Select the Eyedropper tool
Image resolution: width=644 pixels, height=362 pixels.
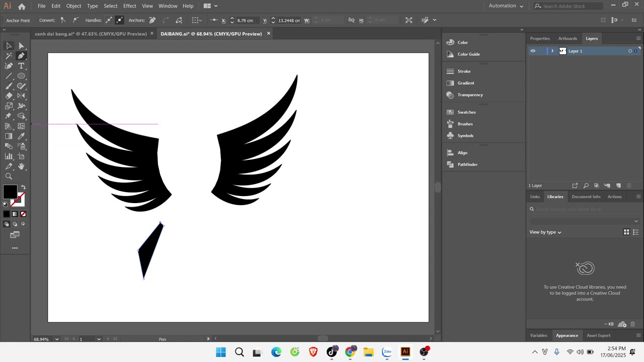click(x=21, y=136)
